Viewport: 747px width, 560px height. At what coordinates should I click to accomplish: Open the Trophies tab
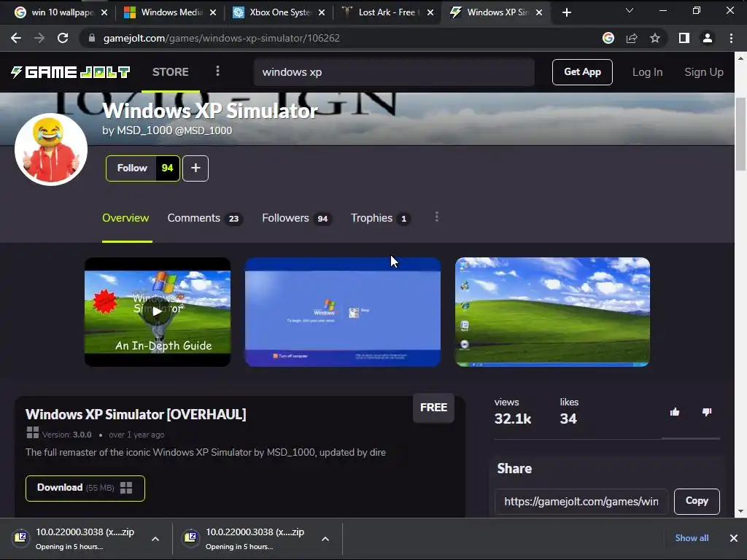[381, 218]
